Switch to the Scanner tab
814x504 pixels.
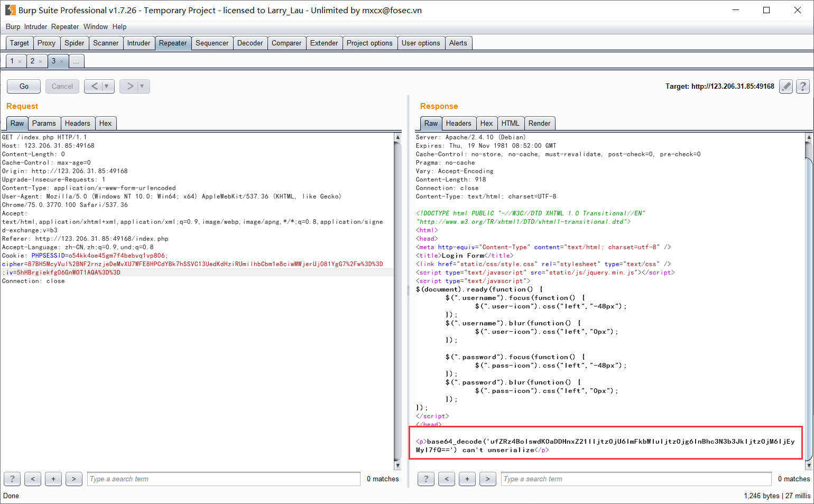coord(106,43)
